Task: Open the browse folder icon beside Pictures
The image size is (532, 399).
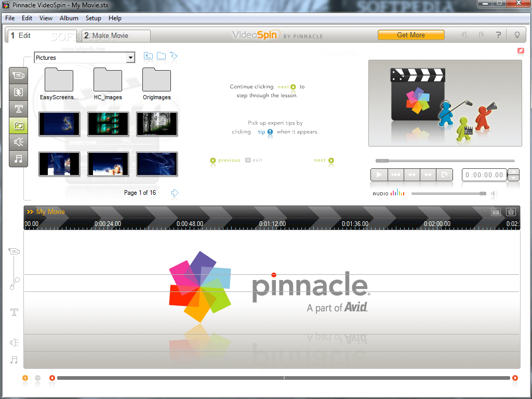Action: coord(161,55)
